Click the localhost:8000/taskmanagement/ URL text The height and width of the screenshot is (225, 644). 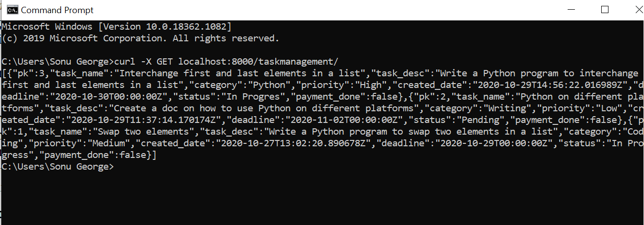(258, 61)
